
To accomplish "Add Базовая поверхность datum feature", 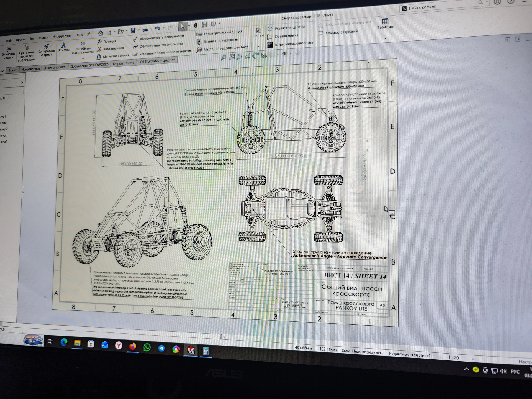I will pyautogui.click(x=218, y=41).
